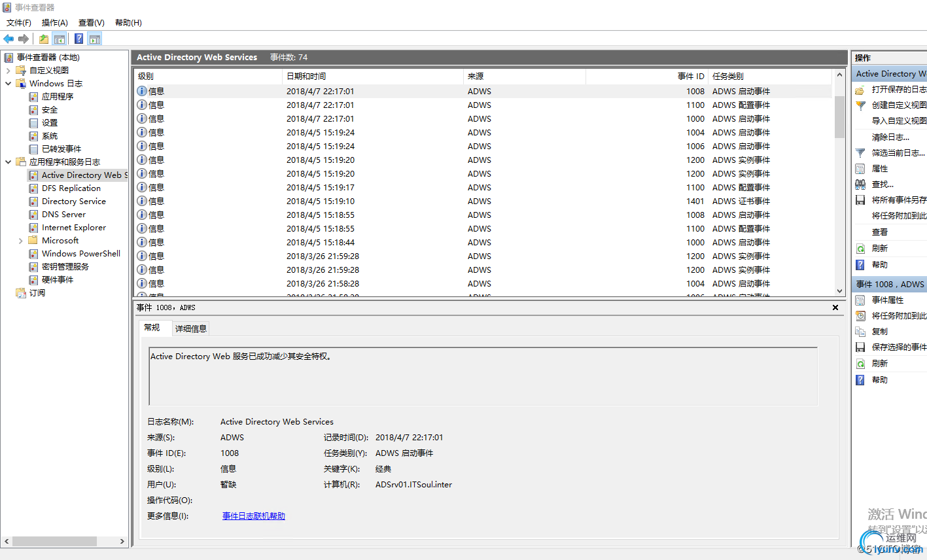The image size is (927, 560).
Task: Open the 文件(F) menu
Action: 19,22
